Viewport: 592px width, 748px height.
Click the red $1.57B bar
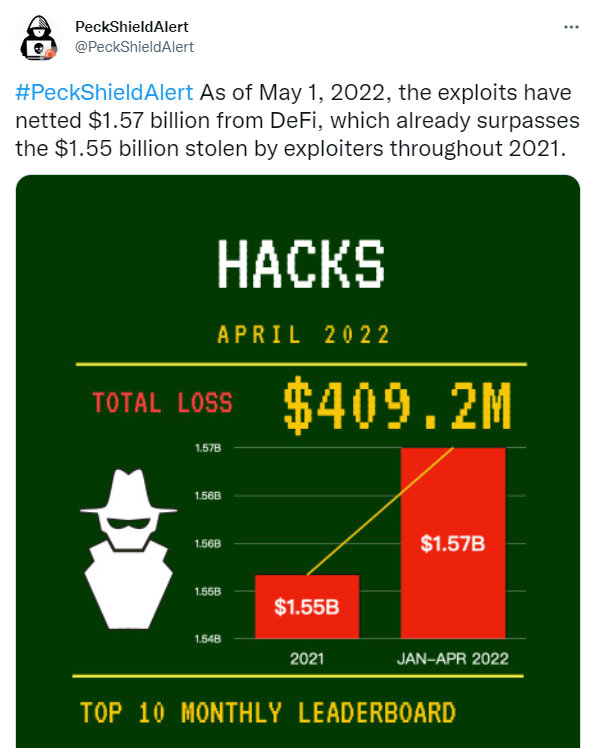(x=453, y=543)
